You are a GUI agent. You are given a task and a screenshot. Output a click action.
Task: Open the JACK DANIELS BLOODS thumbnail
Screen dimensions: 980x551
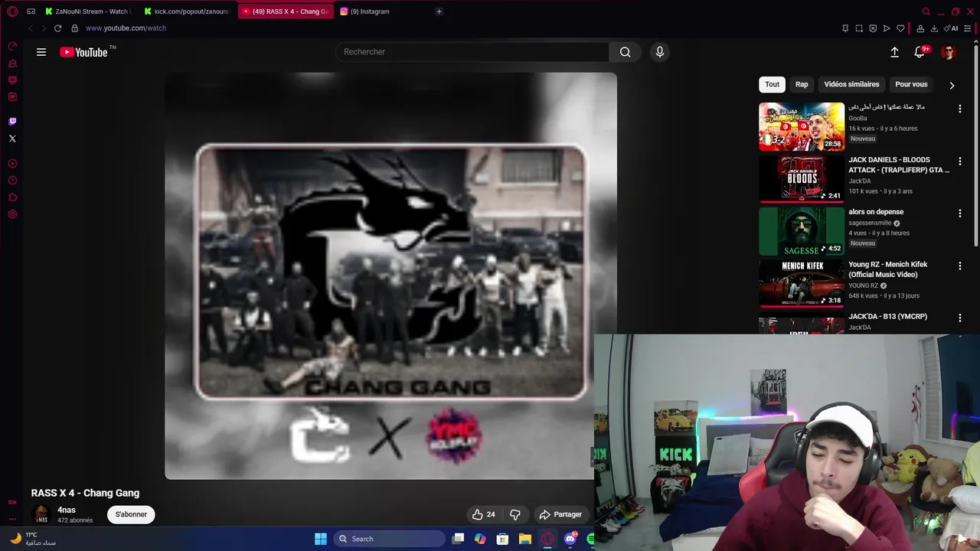click(801, 178)
